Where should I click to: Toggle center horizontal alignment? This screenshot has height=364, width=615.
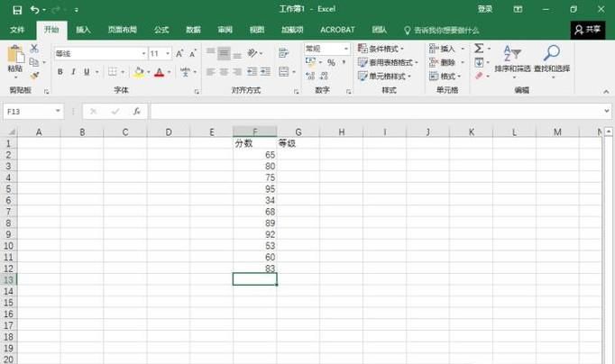pos(224,72)
